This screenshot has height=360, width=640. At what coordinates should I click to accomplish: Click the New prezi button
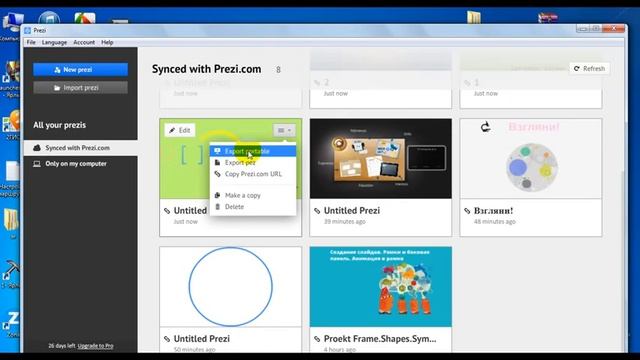pos(80,70)
